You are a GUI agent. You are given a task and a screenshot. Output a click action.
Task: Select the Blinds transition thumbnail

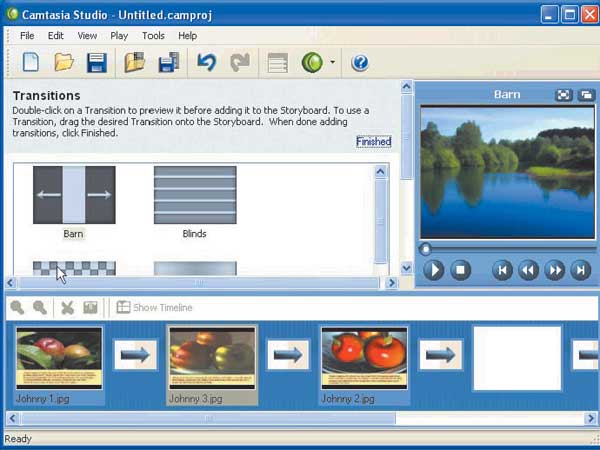[x=195, y=195]
